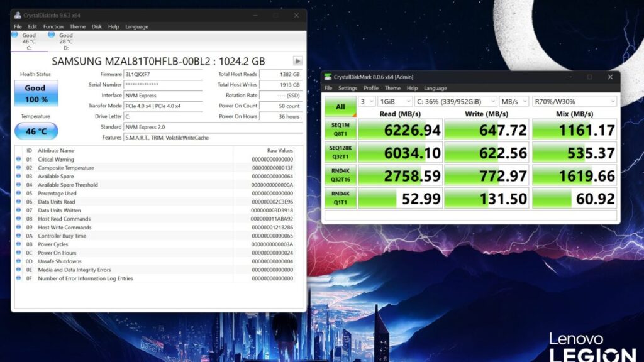Click status dot for Unsafe Shutdowns row
The height and width of the screenshot is (362, 644).
18,261
